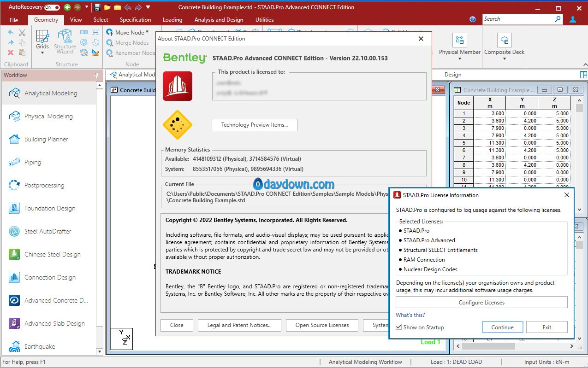The height and width of the screenshot is (368, 588).
Task: Open Connection Design workflow icon
Action: coord(14,277)
